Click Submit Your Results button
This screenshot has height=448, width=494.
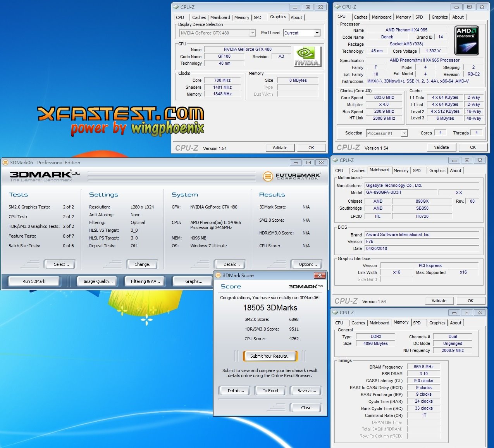(x=270, y=356)
